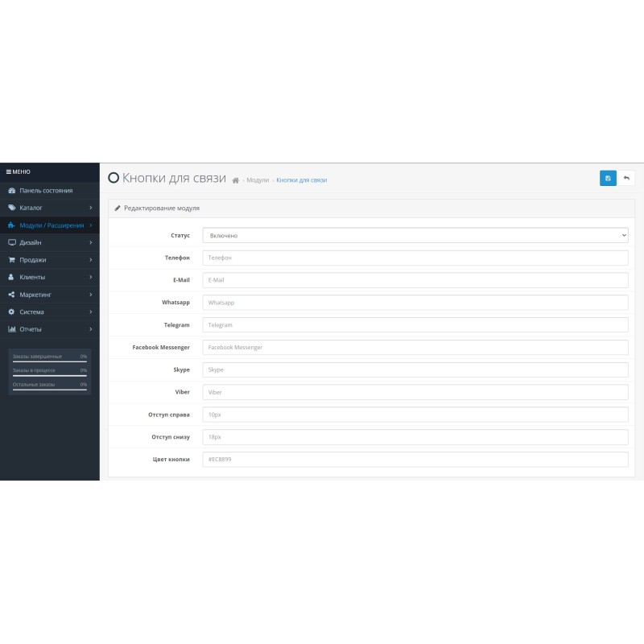
Task: Click the shopping cart icon for Продажи
Action: pos(11,260)
